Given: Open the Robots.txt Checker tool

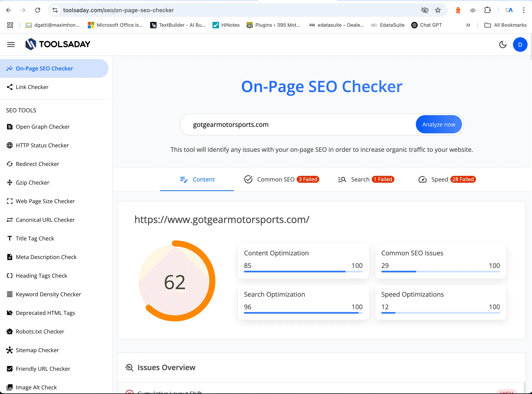Looking at the screenshot, I should (40, 331).
